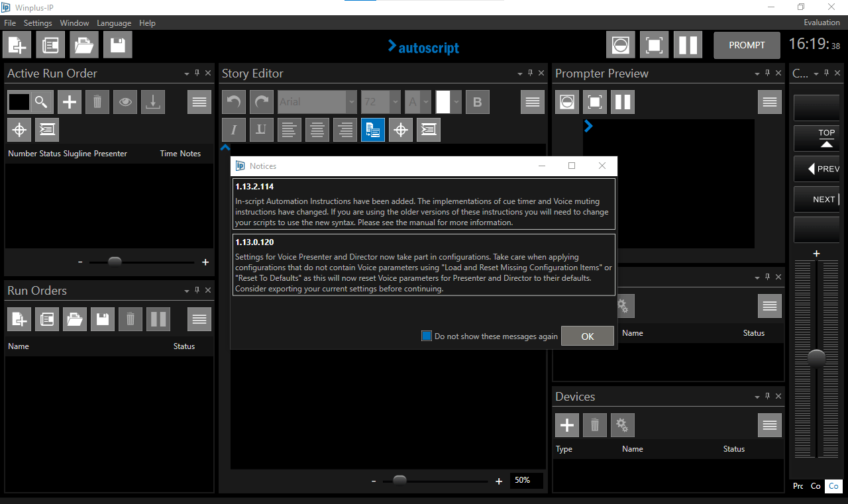Open the hamburger menu in Prompter Preview
Screen dimensions: 848x504
click(x=770, y=102)
